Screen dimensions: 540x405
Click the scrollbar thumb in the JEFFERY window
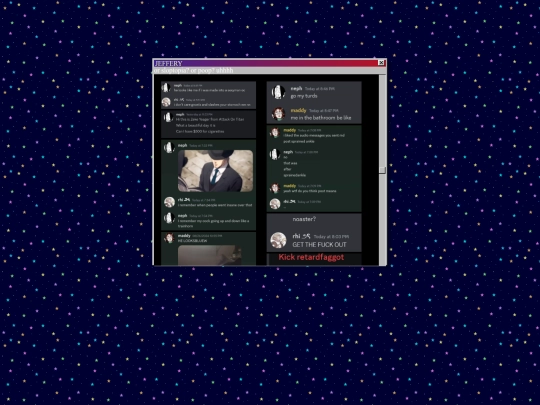point(382,170)
